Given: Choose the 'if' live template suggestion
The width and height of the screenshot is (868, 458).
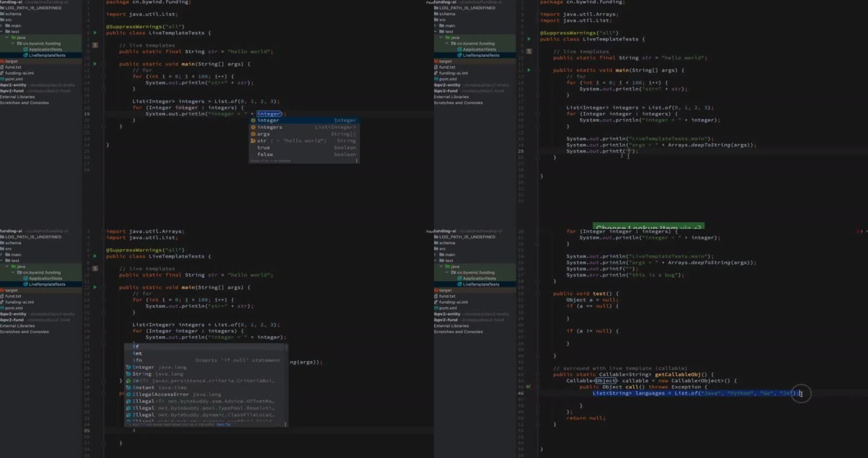Looking at the screenshot, I should 206,347.
